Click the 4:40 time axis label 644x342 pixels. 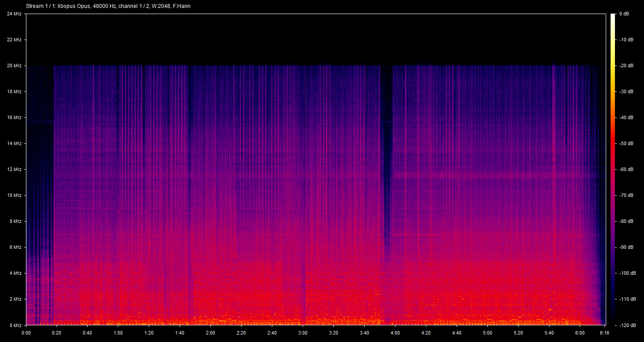point(457,333)
